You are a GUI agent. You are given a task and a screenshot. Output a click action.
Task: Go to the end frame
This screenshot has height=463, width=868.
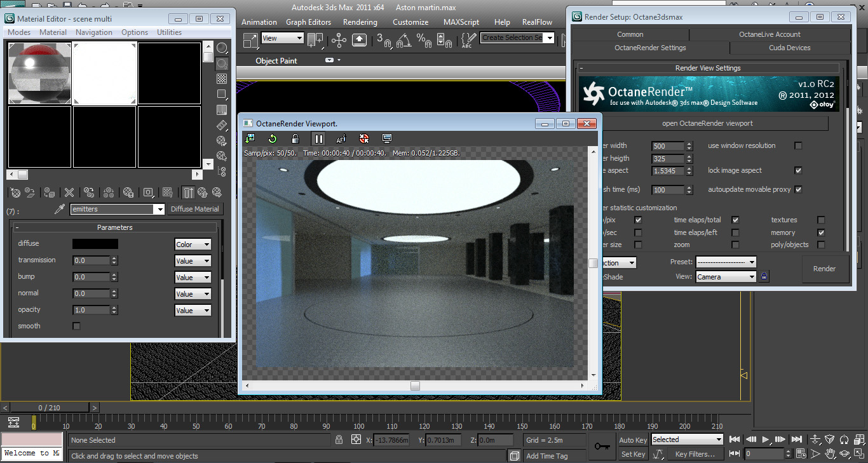(x=797, y=440)
